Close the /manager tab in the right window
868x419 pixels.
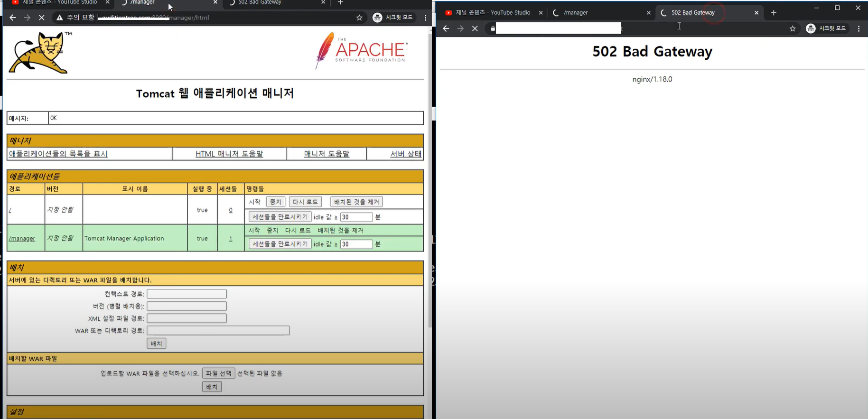(x=649, y=13)
